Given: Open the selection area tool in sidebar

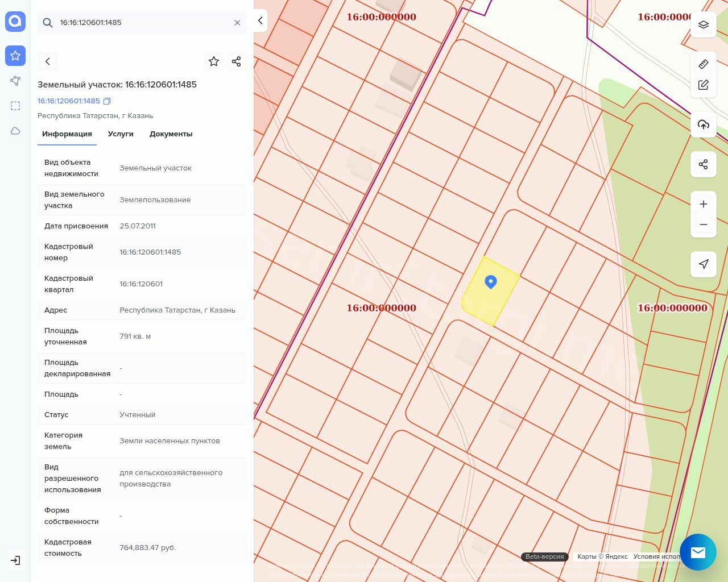Looking at the screenshot, I should 15,106.
